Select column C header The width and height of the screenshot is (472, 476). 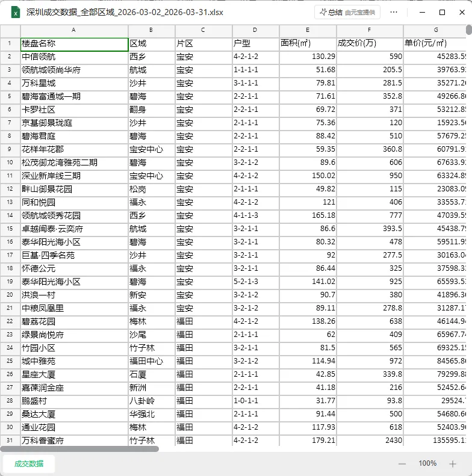(203, 30)
